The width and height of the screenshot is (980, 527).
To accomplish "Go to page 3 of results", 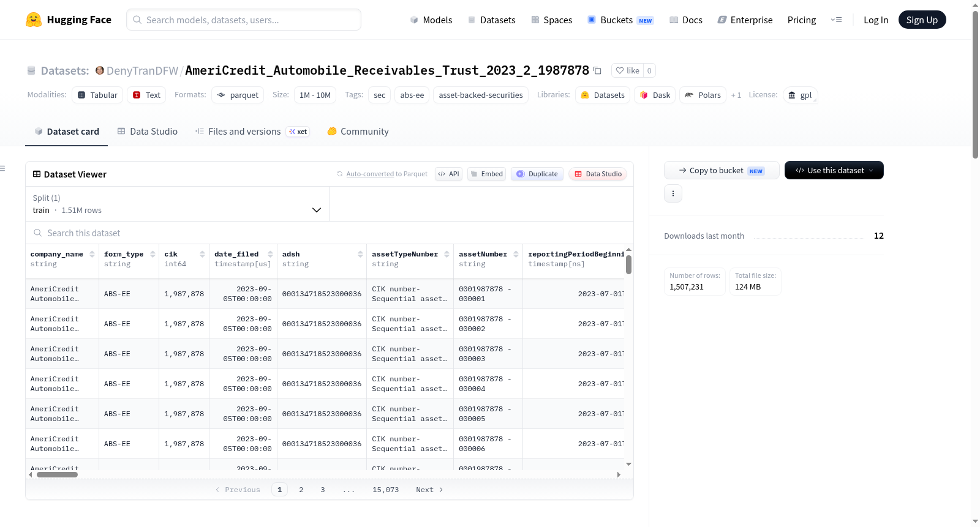I will (x=322, y=490).
